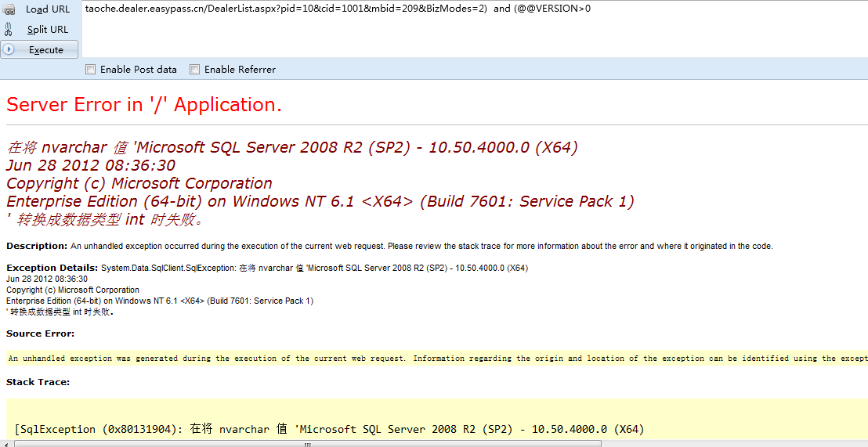This screenshot has height=447, width=868.
Task: Click the Load URL button label
Action: point(48,9)
